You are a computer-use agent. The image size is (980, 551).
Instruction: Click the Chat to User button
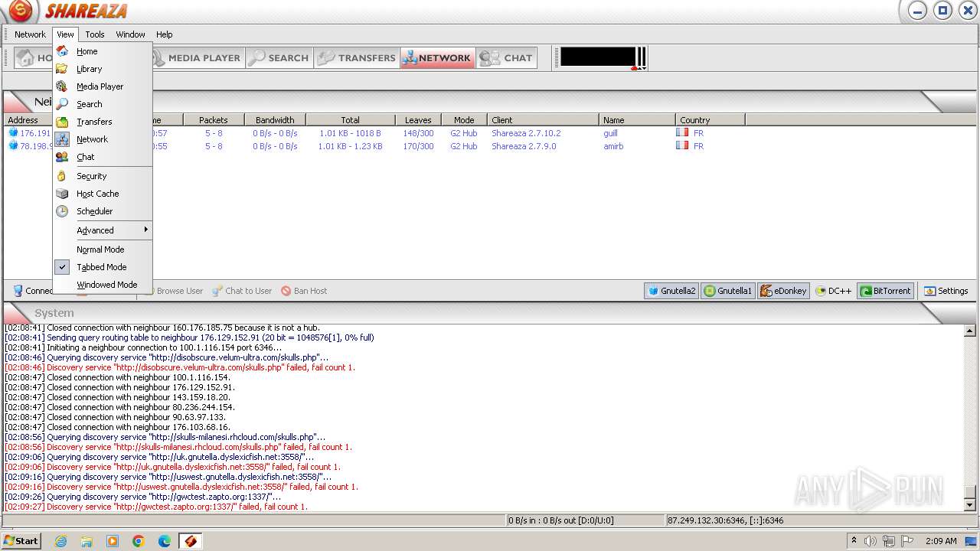[x=242, y=291]
